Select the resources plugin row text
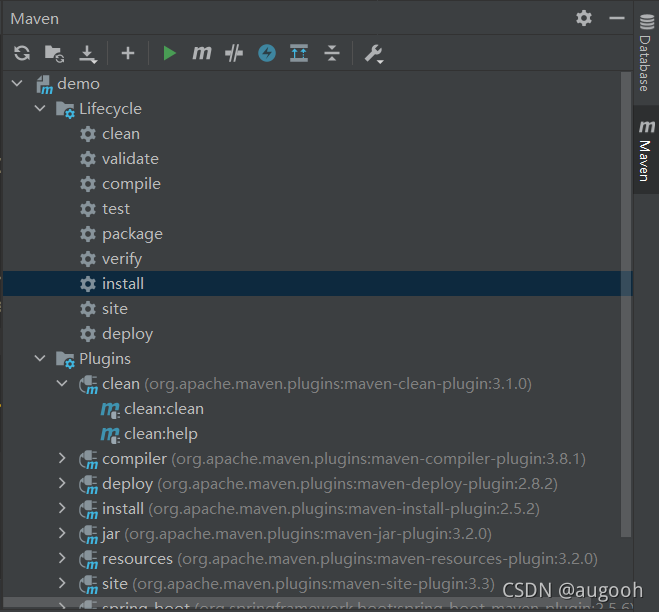Viewport: 659px width, 612px height. tap(350, 559)
